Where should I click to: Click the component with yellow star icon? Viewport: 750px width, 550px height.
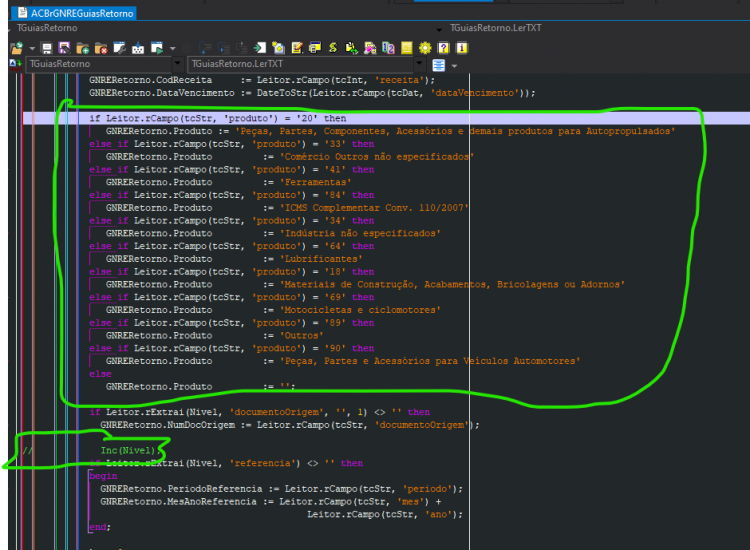tap(278, 48)
